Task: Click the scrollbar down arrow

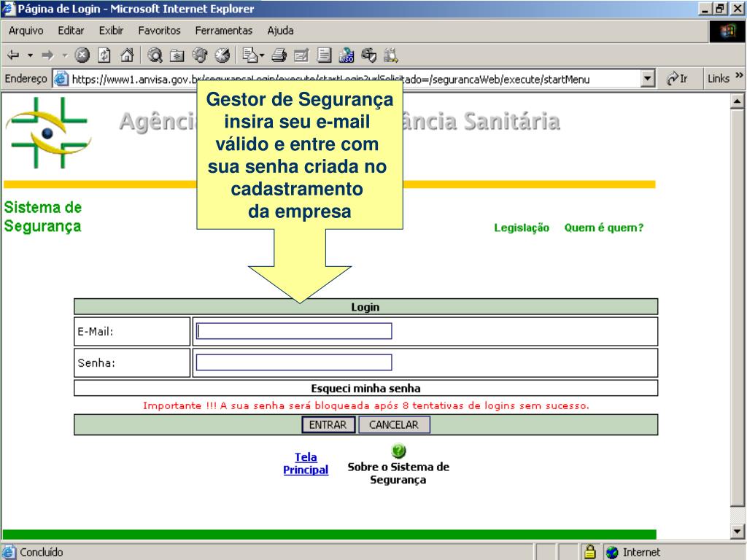Action: (737, 531)
